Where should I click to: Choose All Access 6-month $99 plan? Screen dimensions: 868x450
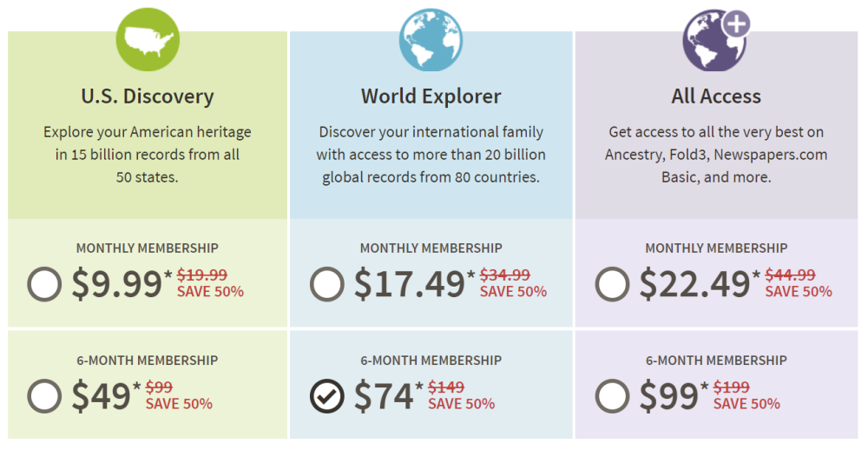click(612, 396)
